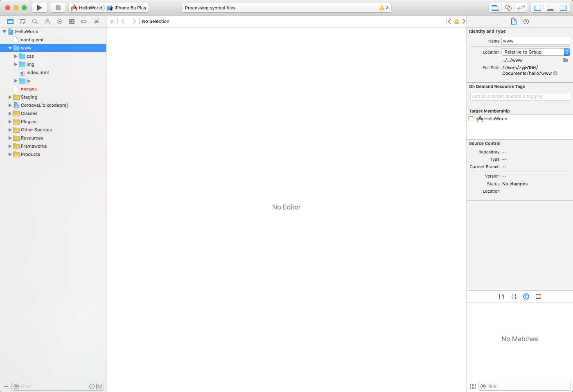
Task: Open the Issue navigator tab
Action: coord(47,21)
